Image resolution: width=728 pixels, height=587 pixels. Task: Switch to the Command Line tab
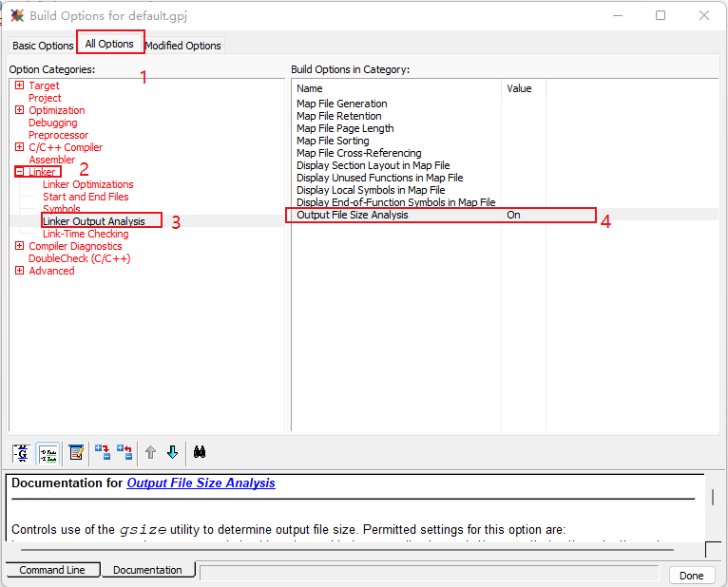(52, 570)
